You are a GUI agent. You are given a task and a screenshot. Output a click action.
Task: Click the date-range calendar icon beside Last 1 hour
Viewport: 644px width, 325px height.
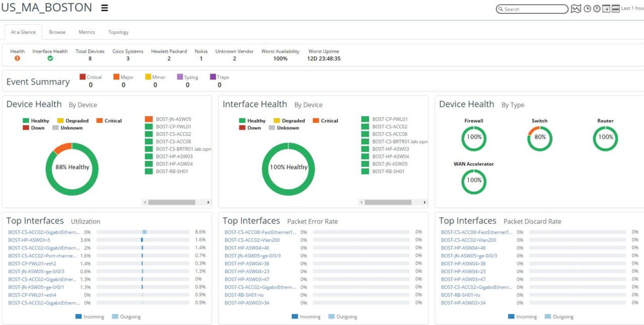[x=615, y=9]
